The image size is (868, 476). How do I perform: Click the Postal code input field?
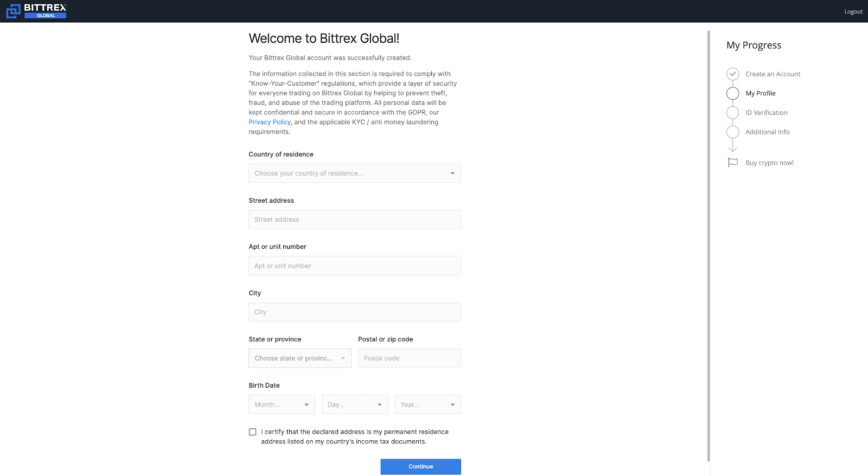tap(410, 358)
